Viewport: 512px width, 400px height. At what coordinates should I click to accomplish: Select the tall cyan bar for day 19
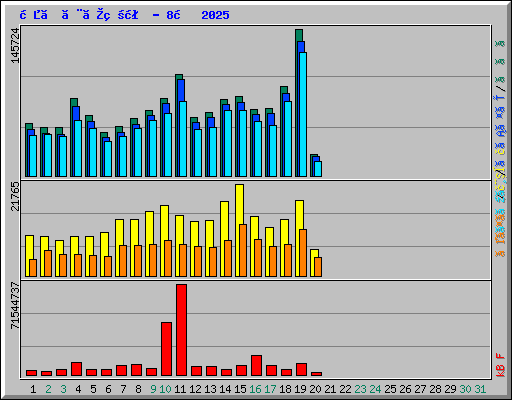point(303,114)
